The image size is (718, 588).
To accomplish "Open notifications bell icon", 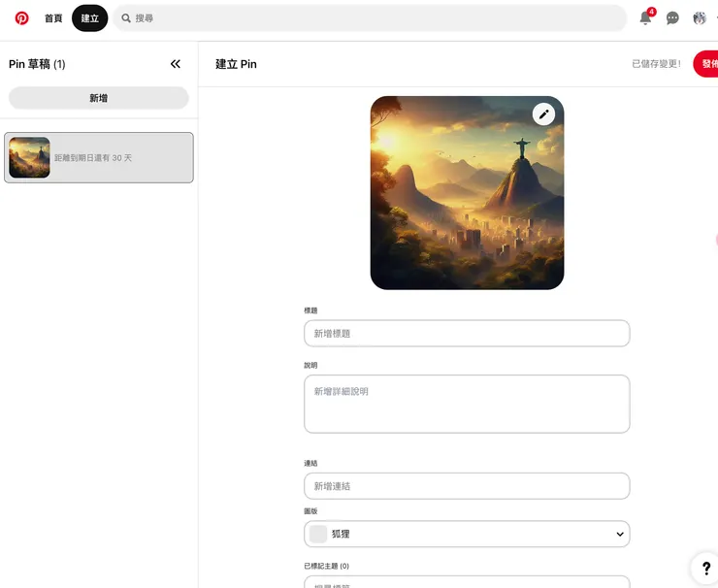I will point(645,18).
